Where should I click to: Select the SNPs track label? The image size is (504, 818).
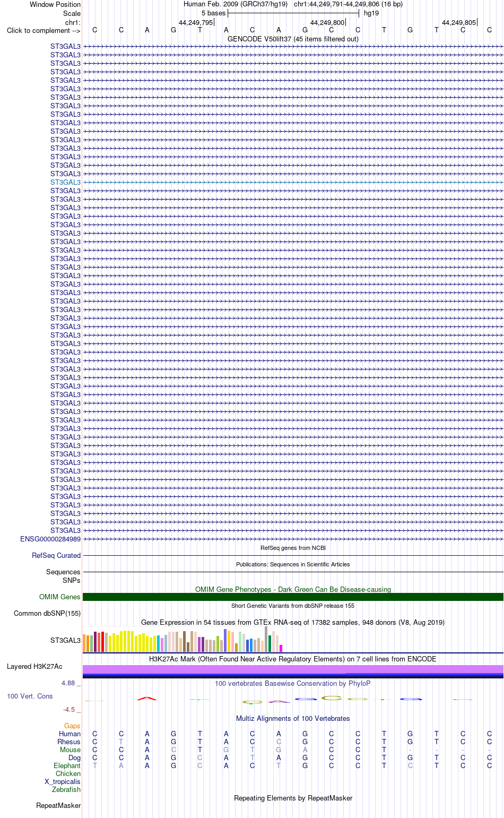(x=72, y=580)
